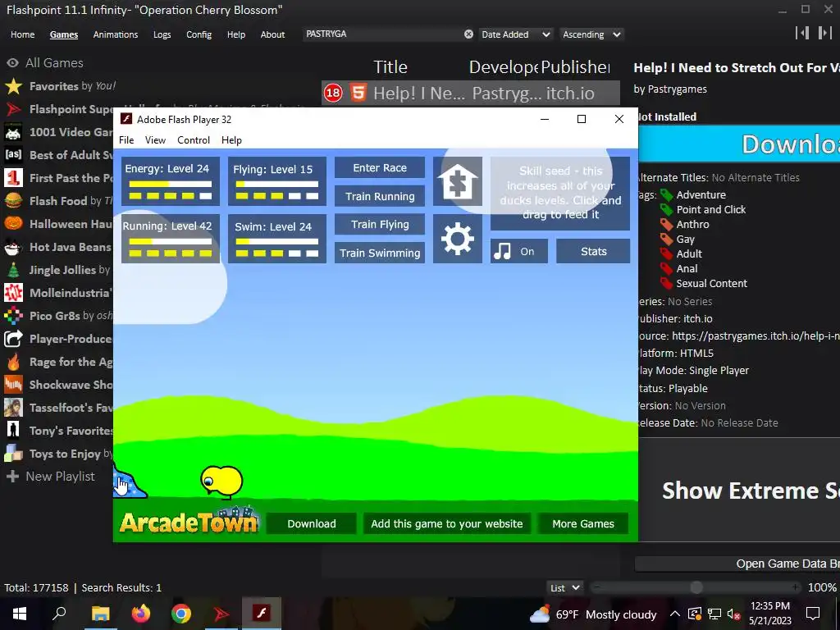Click the Enter Race button
This screenshot has height=630, width=840.
pos(380,167)
